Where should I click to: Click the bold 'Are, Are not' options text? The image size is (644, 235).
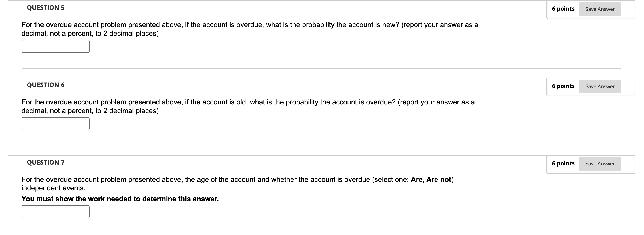pos(431,179)
